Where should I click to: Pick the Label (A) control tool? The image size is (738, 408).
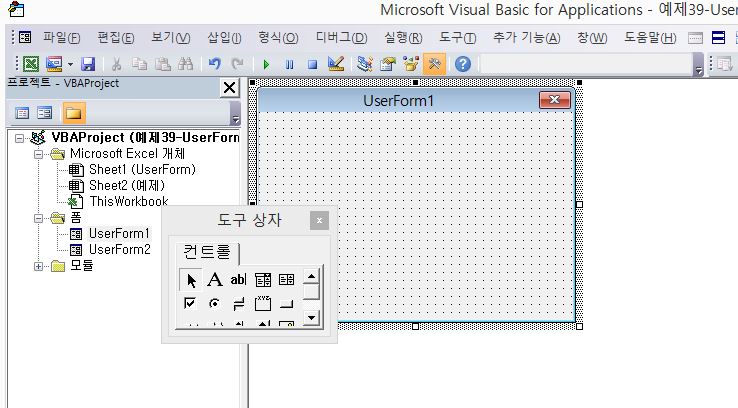(x=215, y=280)
